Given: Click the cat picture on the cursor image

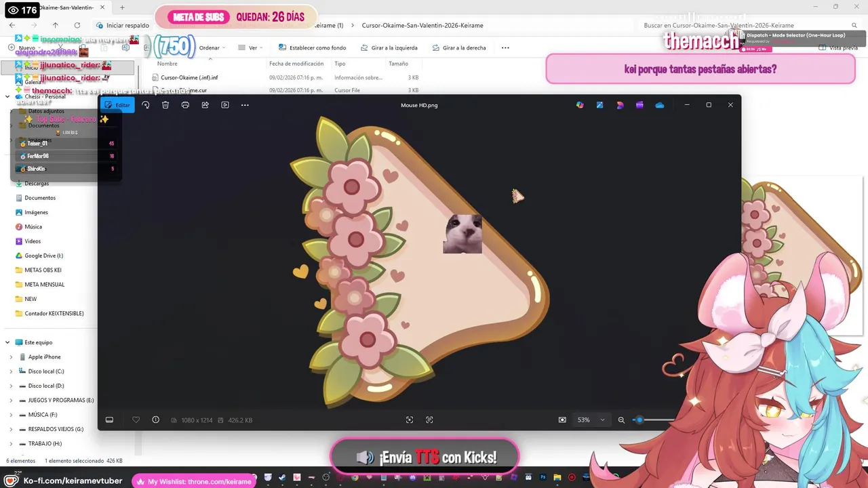Looking at the screenshot, I should [x=462, y=235].
